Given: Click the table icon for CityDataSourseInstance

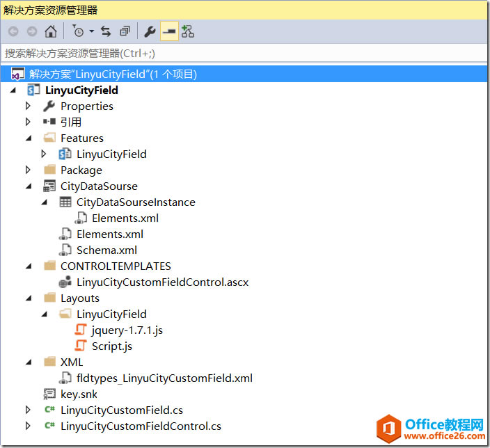Looking at the screenshot, I should click(65, 202).
